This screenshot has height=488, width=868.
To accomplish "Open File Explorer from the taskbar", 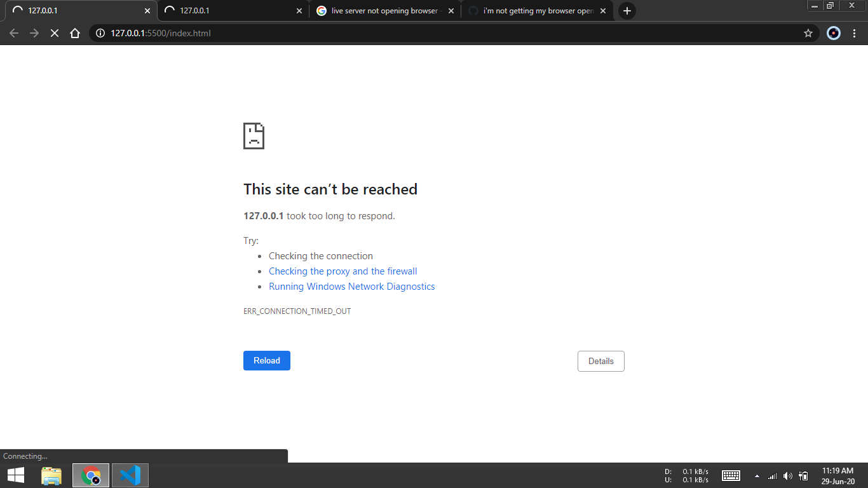I will pyautogui.click(x=51, y=475).
